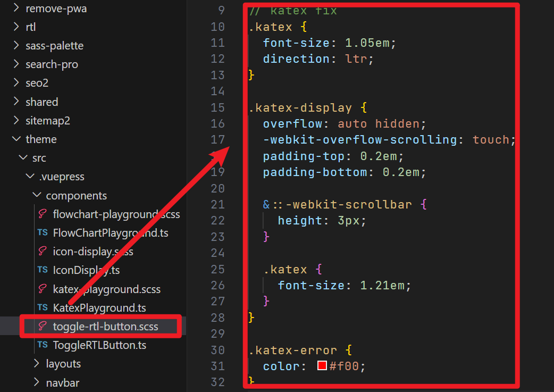Click the '.katex-display' selector text
Viewport: 554px width, 392px height.
[x=300, y=107]
